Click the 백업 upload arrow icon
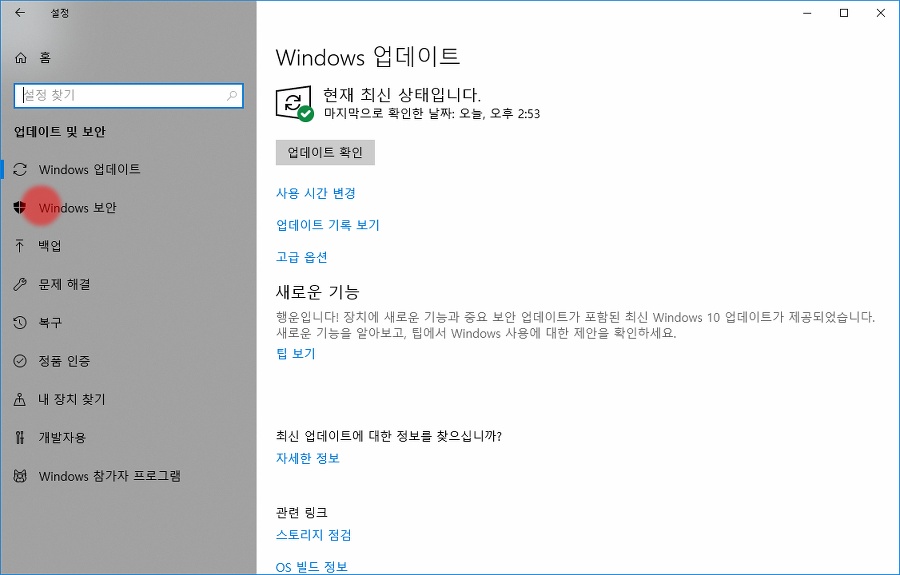This screenshot has width=900, height=575. (20, 246)
